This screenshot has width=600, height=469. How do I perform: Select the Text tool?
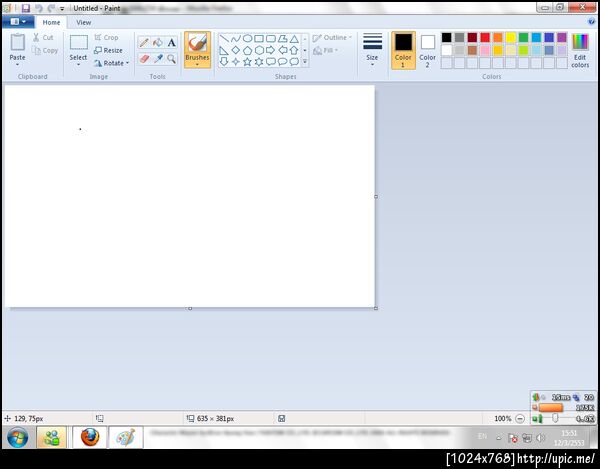[x=171, y=42]
